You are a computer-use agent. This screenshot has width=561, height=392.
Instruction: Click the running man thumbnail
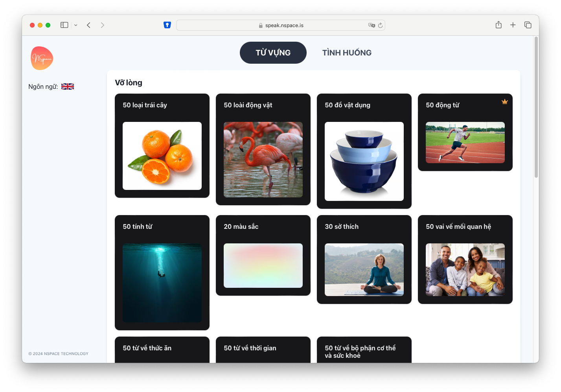coord(465,142)
